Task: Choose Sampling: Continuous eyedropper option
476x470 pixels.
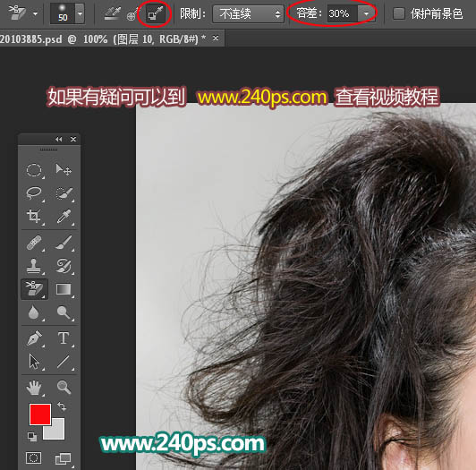Action: point(113,14)
